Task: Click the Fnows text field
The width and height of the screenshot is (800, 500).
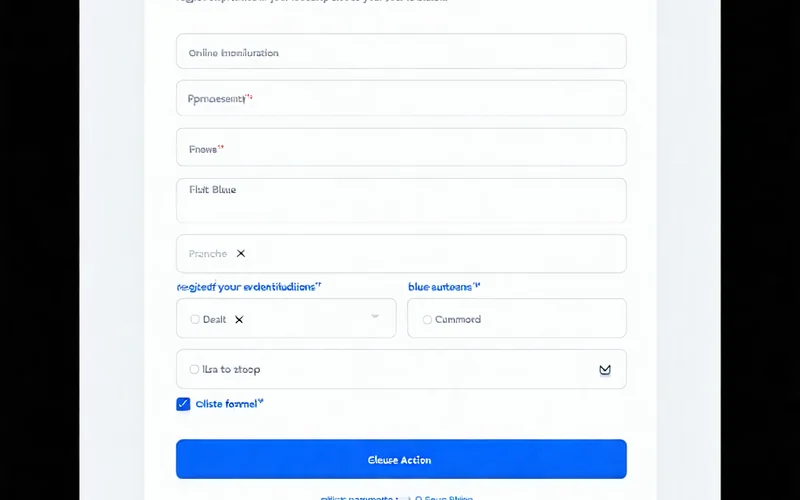Action: [400, 148]
